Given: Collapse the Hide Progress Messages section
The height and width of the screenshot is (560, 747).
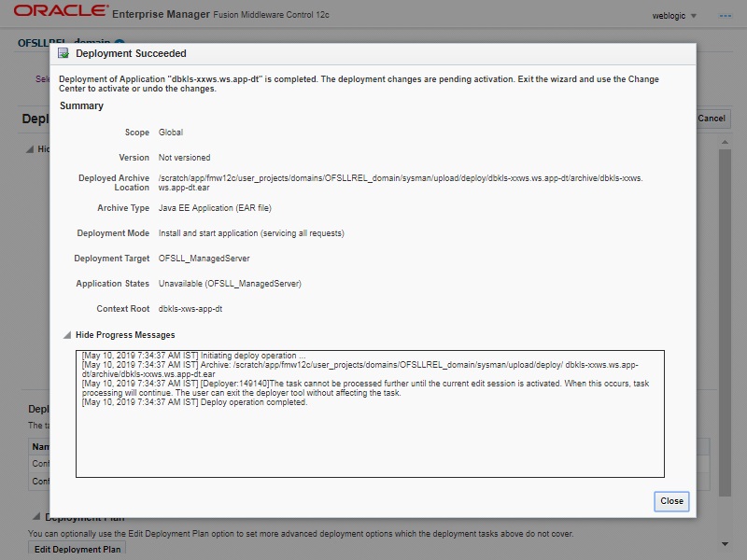Looking at the screenshot, I should [67, 335].
